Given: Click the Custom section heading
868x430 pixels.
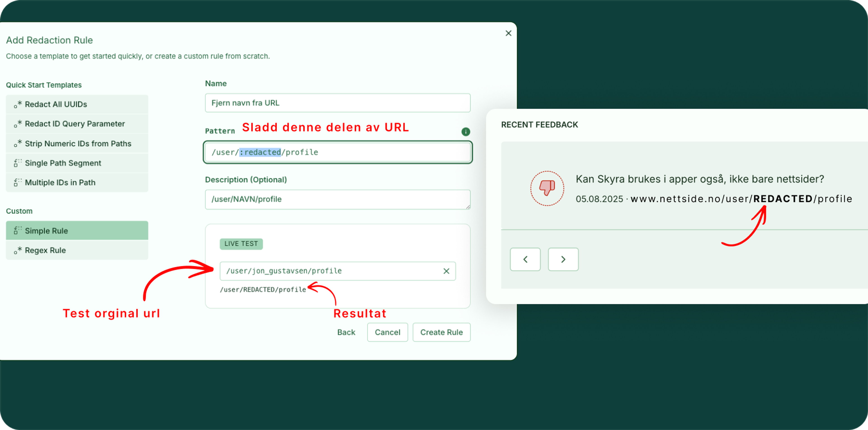Looking at the screenshot, I should pyautogui.click(x=19, y=211).
